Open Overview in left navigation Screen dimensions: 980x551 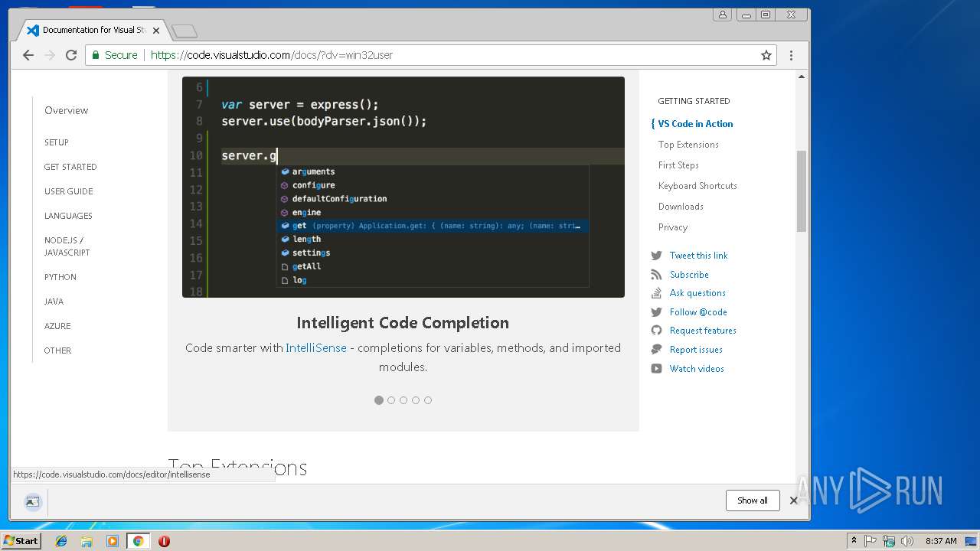tap(67, 110)
